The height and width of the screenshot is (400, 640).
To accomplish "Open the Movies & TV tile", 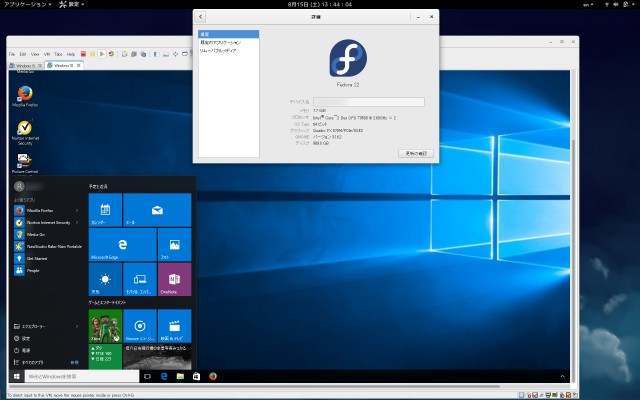I will (x=174, y=326).
